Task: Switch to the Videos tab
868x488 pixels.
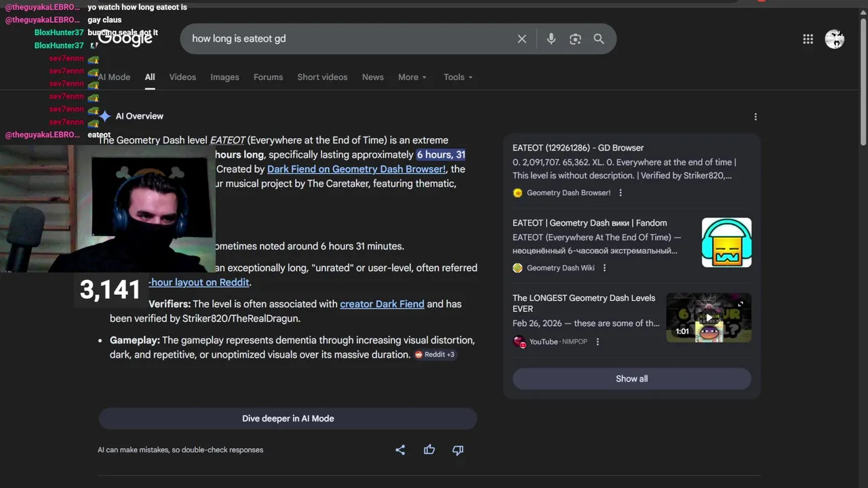Action: pos(182,77)
